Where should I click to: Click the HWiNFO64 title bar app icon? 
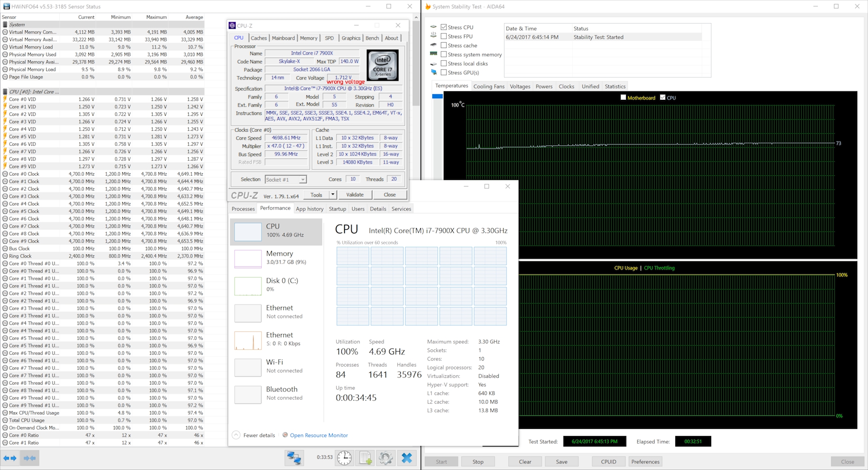6,6
